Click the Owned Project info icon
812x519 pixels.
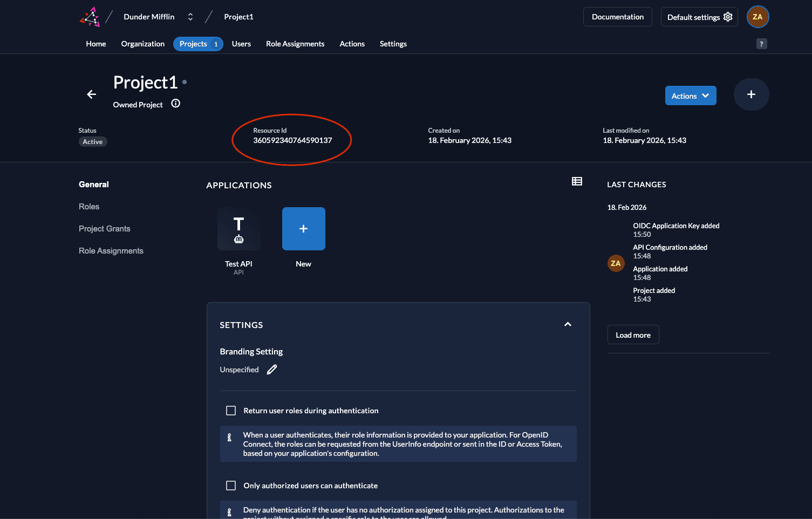tap(175, 104)
